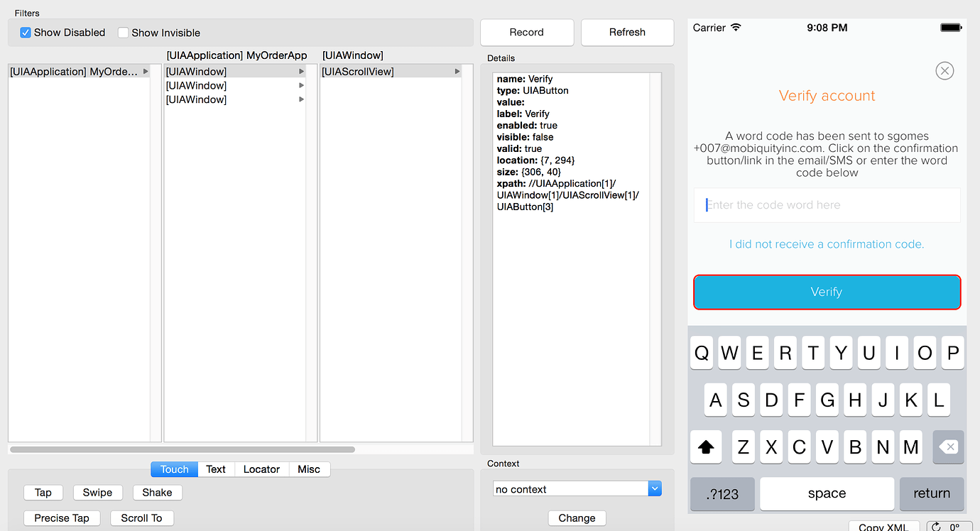Switch to the Text tab
The image size is (980, 531).
click(215, 469)
